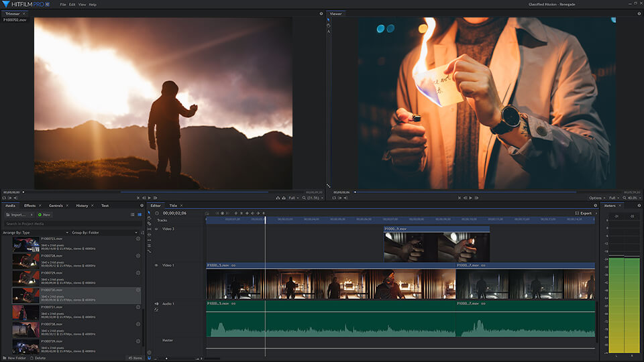The width and height of the screenshot is (644, 362).
Task: Select the Roll Edit tool in the Editor toolbar
Action: pos(149,245)
